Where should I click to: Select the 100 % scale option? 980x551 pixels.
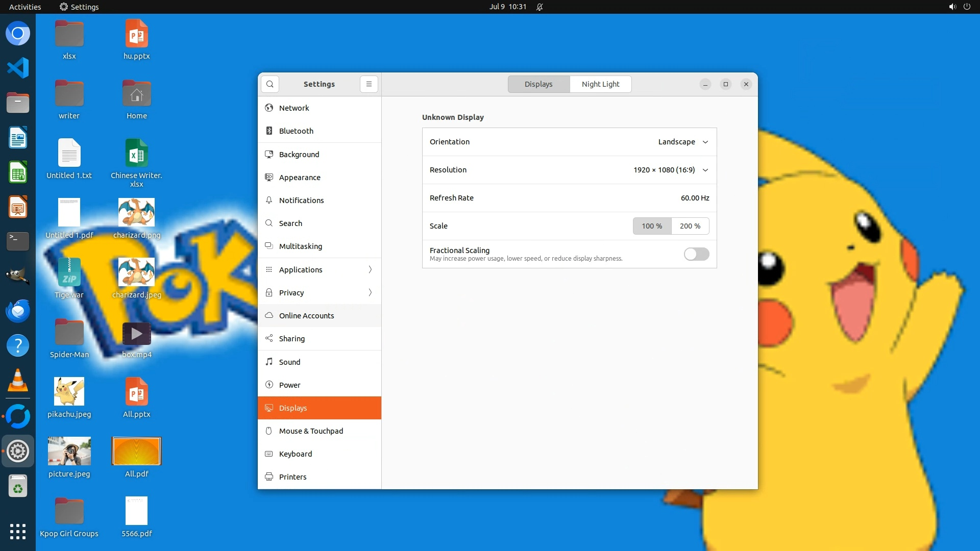(x=652, y=226)
